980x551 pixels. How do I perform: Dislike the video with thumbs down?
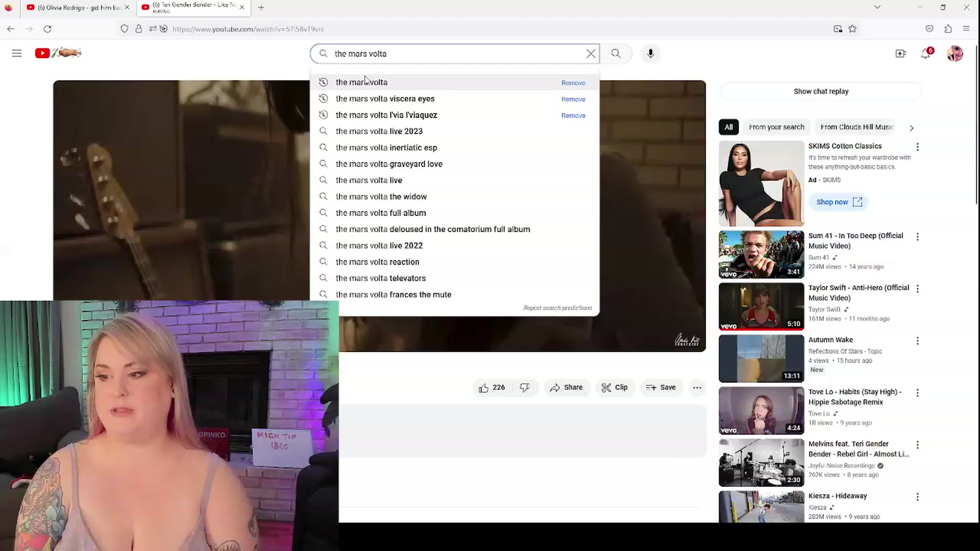[525, 387]
